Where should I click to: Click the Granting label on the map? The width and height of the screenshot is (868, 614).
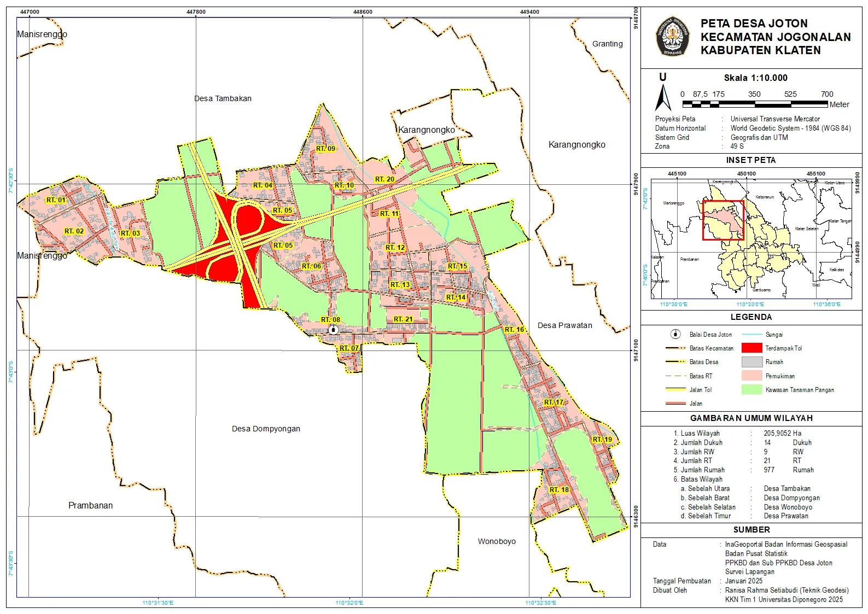607,44
